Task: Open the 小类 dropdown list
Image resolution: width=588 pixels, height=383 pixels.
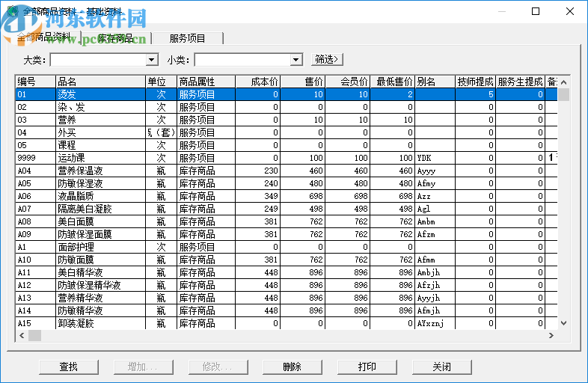Action: [296, 60]
